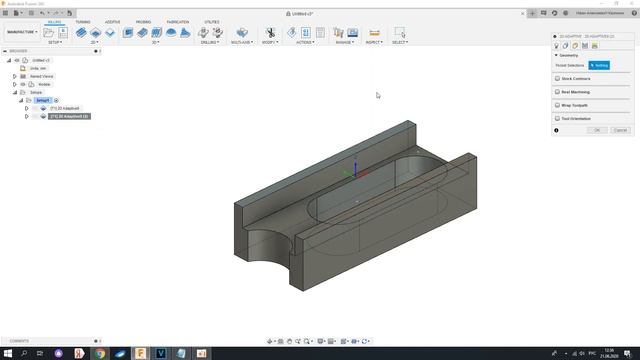Click the Post Process icon in Actions
Viewport: 640px width, 360px height.
pyautogui.click(x=306, y=33)
